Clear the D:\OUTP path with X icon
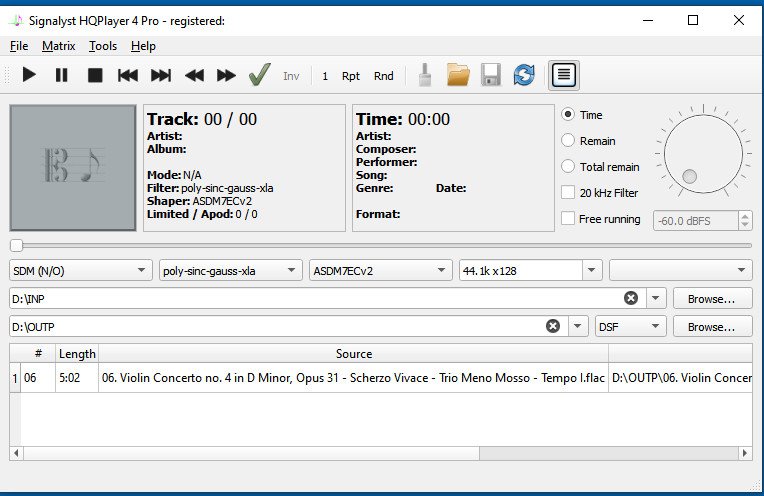The image size is (764, 496). point(553,326)
